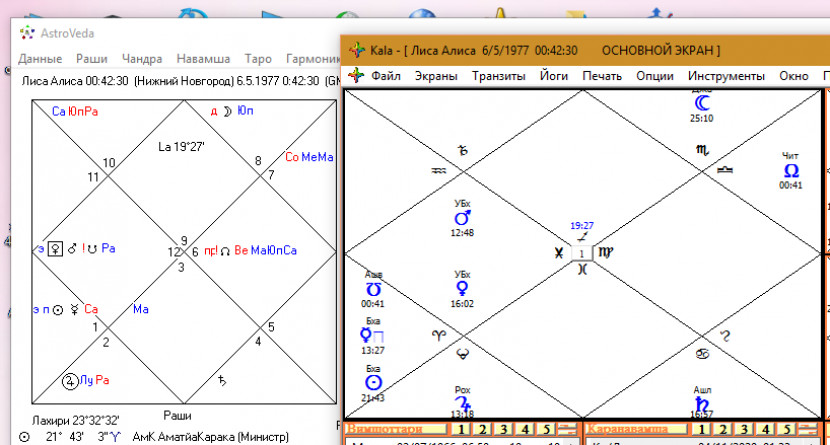Screen dimensions: 830x445
Task: Click the La 19°27' ascendant text in AstroVeda
Action: click(182, 147)
